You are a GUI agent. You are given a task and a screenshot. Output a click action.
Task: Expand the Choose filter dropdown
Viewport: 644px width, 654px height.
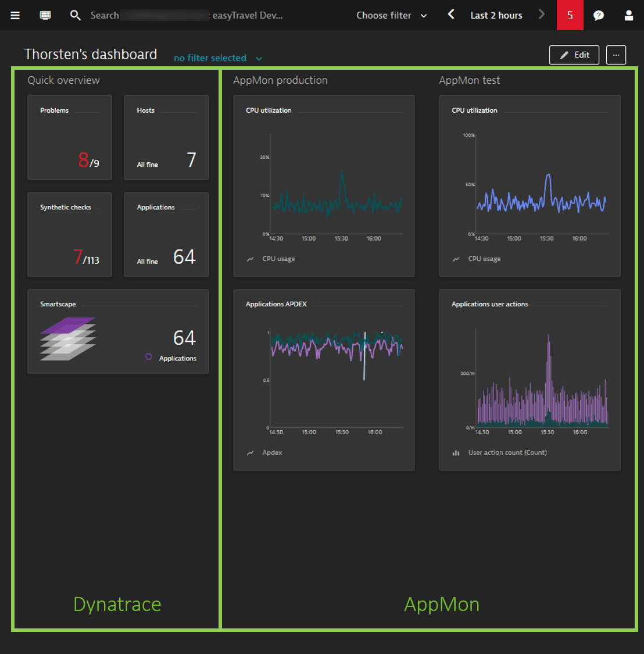(x=391, y=16)
